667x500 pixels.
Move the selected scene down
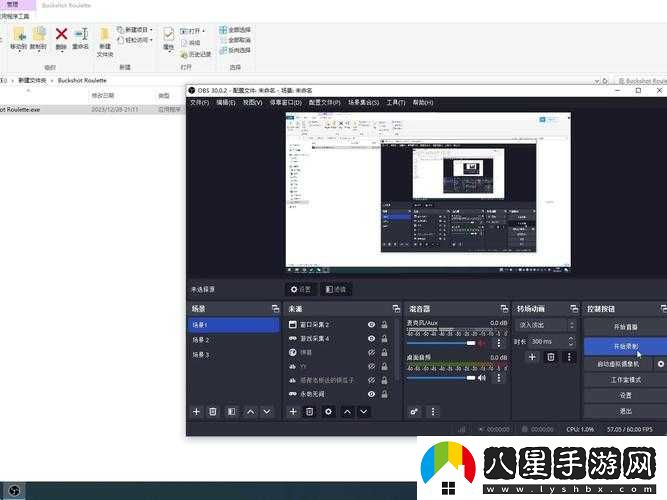(267, 411)
